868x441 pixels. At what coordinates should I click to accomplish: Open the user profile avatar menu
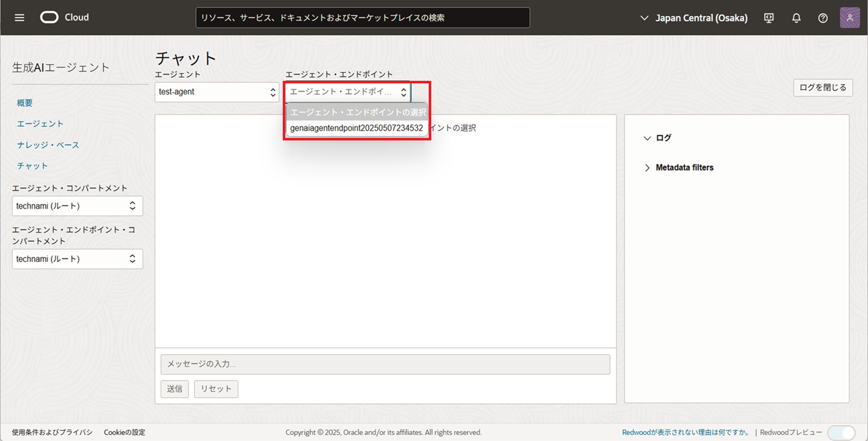[x=850, y=18]
